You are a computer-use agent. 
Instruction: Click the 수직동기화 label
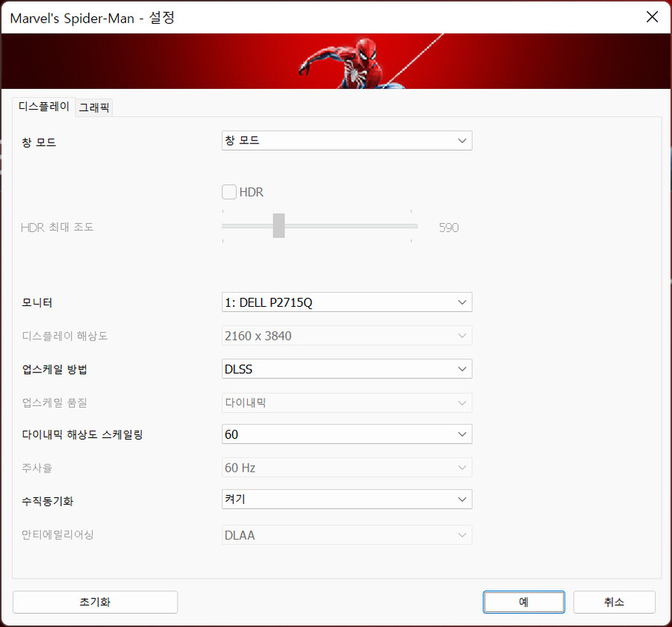point(48,501)
